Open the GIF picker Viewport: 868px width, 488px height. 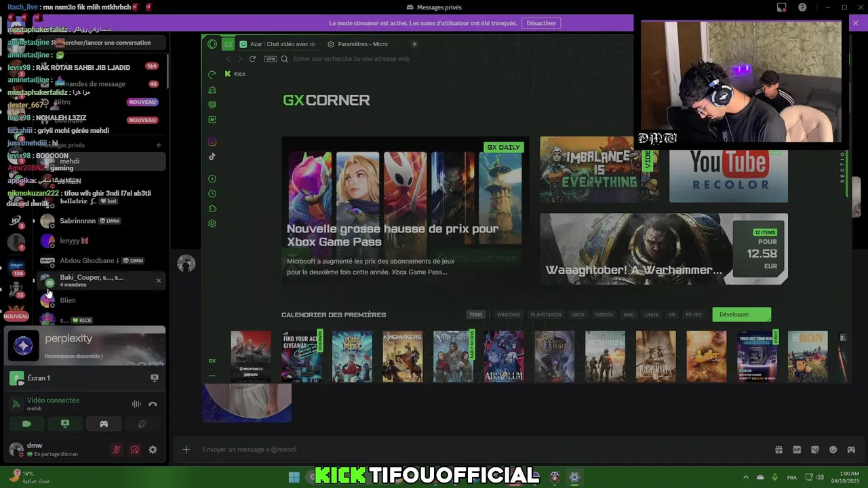(797, 449)
